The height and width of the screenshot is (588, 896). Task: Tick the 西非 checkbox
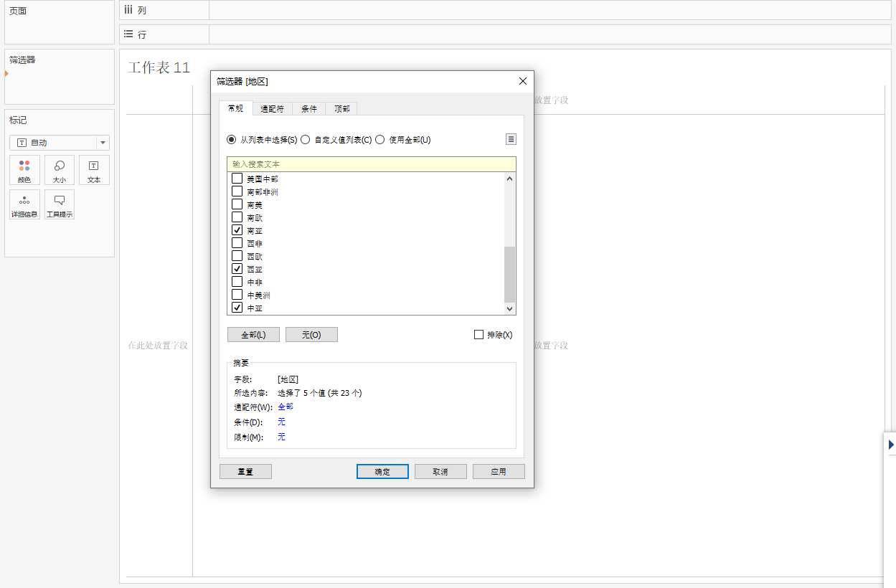click(237, 243)
